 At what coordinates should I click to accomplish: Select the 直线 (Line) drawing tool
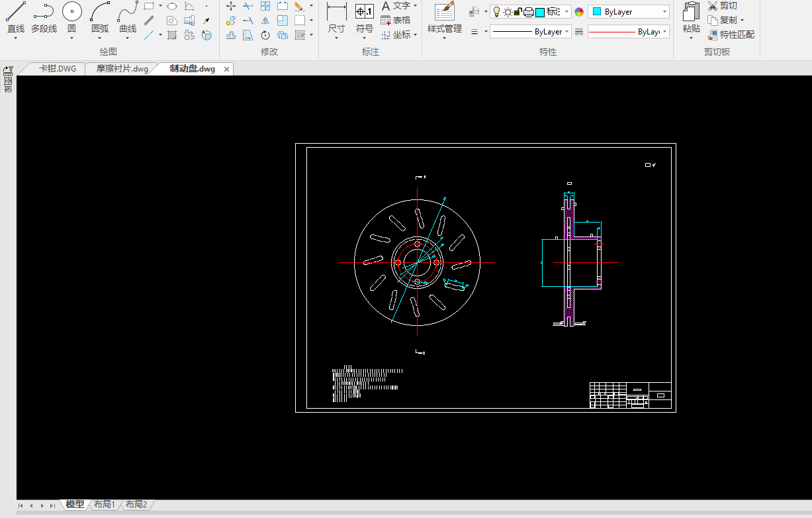(16, 18)
